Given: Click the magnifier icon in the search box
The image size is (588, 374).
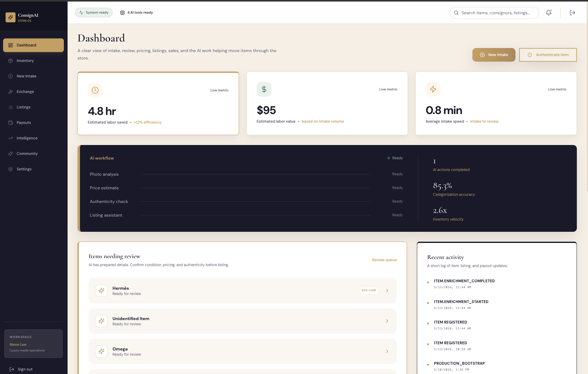Looking at the screenshot, I should (x=456, y=13).
